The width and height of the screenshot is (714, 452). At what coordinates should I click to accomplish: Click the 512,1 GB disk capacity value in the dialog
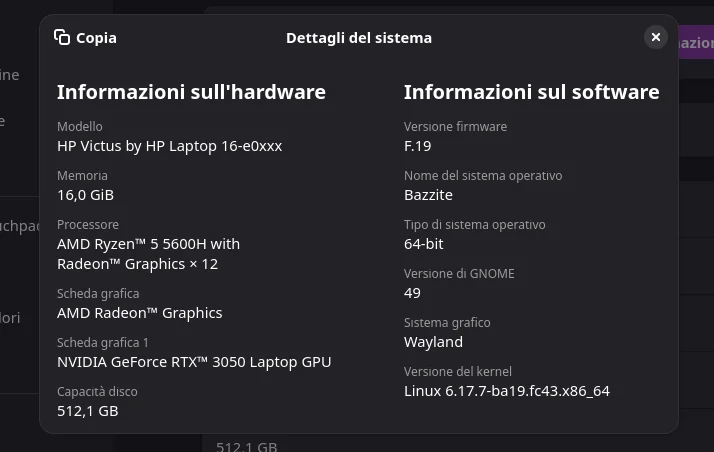pyautogui.click(x=87, y=411)
